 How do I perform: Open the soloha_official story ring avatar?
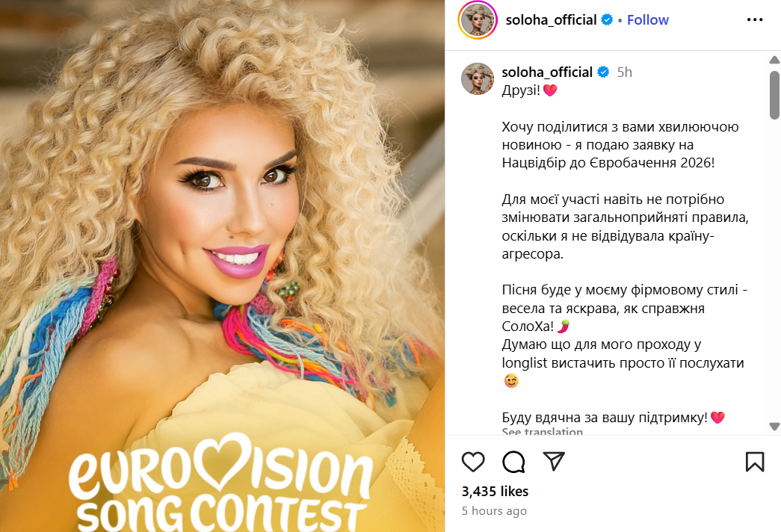point(478,20)
